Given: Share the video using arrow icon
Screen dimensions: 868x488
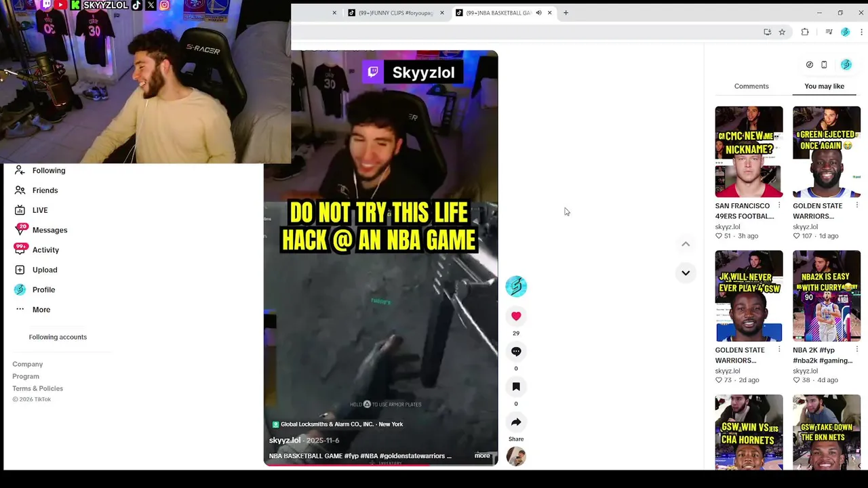Looking at the screenshot, I should coord(516,422).
